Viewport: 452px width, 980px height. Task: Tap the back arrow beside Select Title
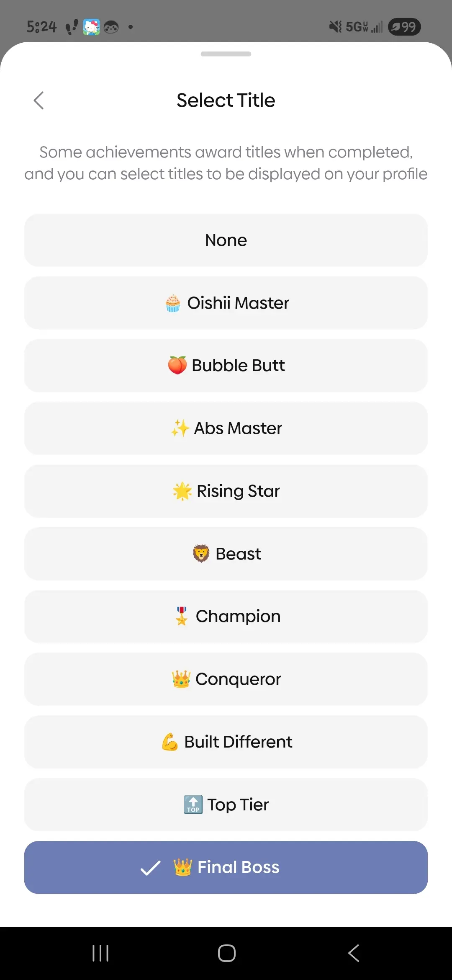click(x=39, y=101)
